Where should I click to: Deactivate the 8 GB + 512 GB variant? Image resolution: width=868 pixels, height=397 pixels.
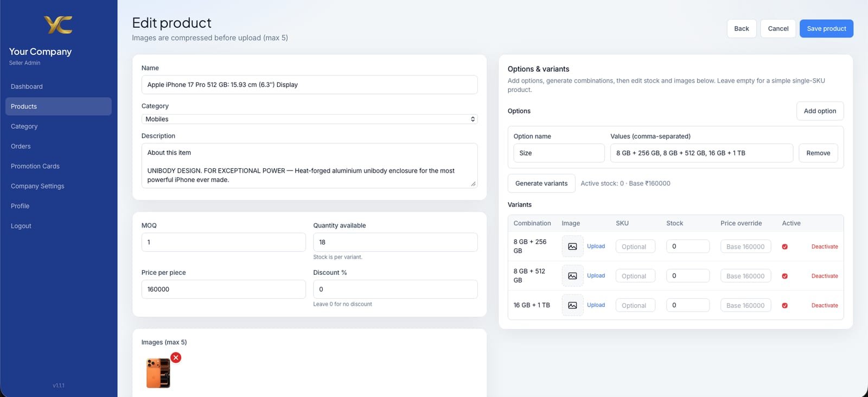coord(825,276)
